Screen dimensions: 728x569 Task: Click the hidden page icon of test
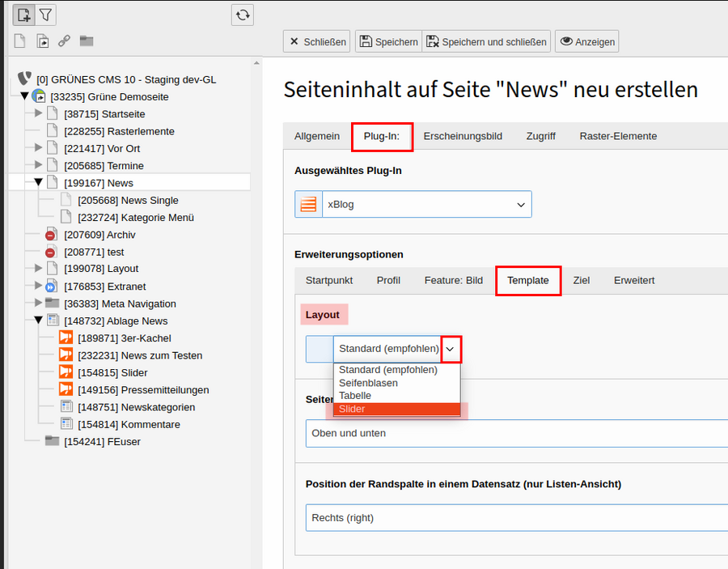(51, 252)
